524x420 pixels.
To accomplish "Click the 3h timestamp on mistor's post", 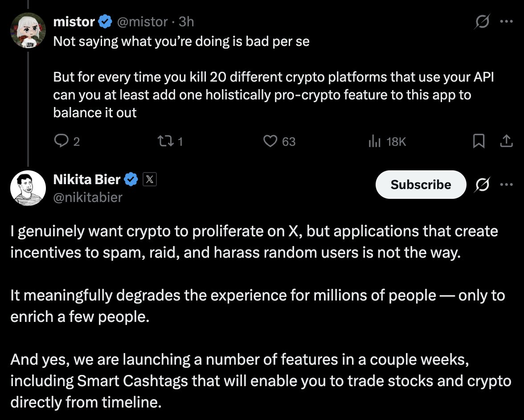I will tap(186, 21).
